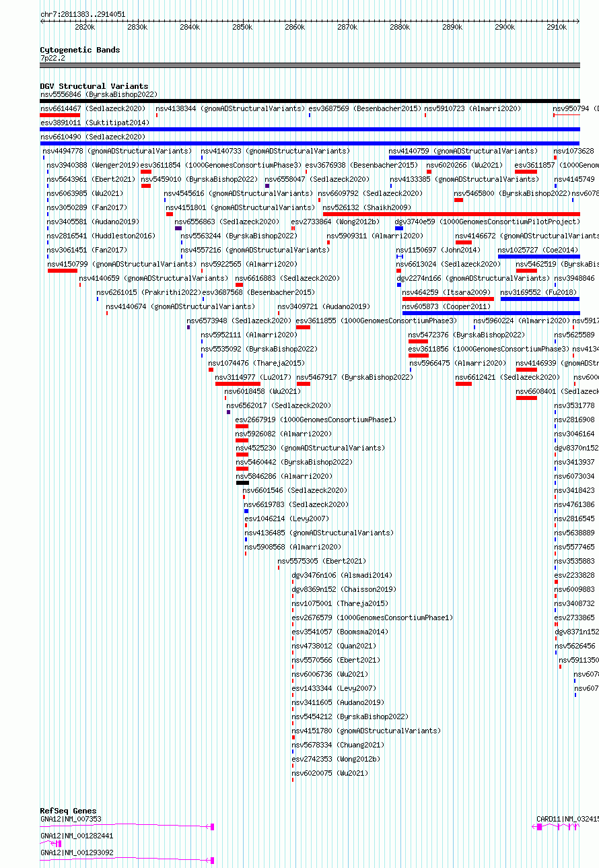Screen dimensions: 599x868
Task: Click the nsv5926082 Almarri2020 label
Action: (x=283, y=434)
